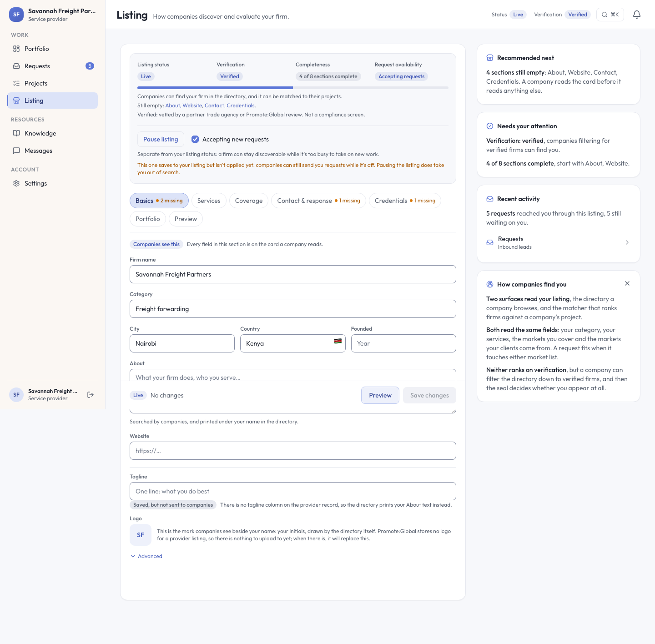This screenshot has height=644, width=655.
Task: Click the Firm name input field
Action: (293, 274)
